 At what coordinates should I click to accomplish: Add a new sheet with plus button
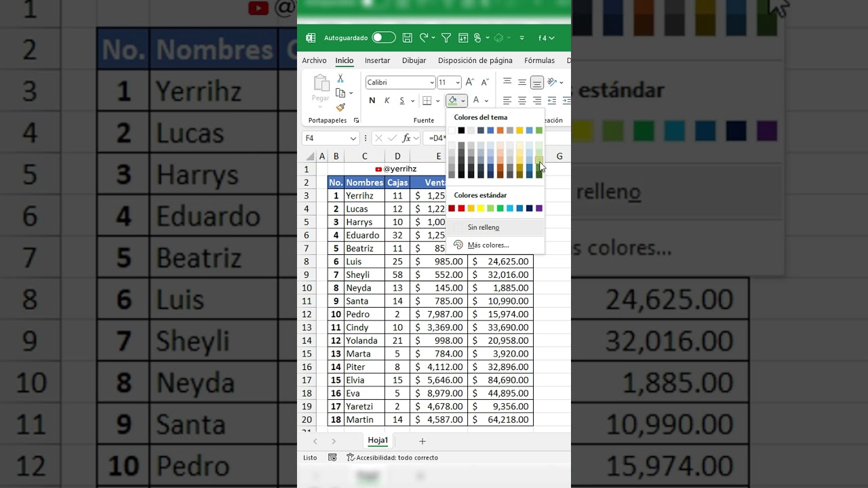click(422, 441)
